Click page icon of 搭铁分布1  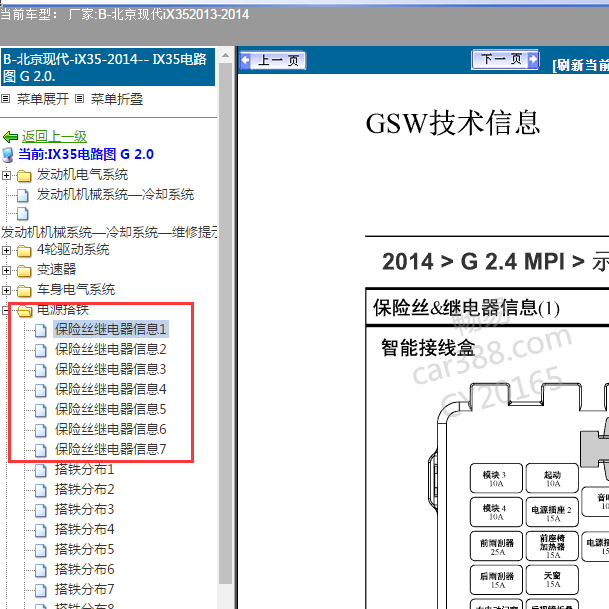pos(40,470)
